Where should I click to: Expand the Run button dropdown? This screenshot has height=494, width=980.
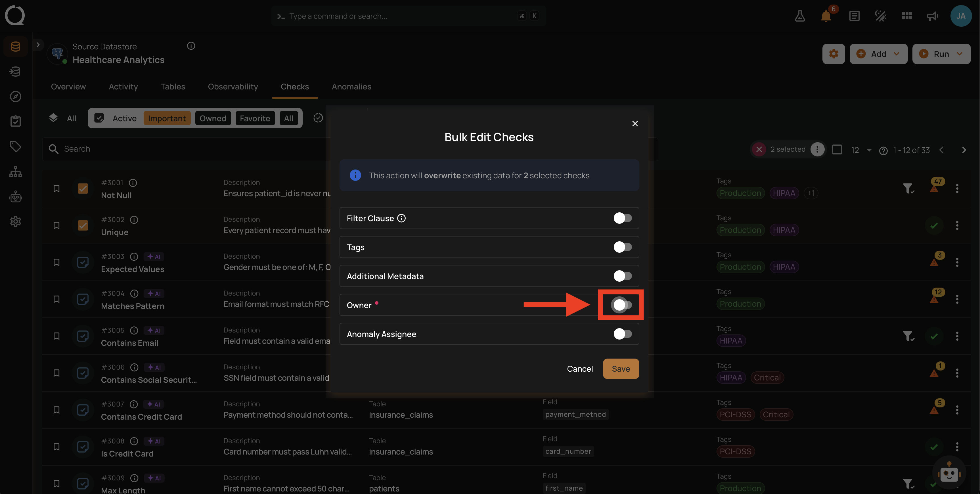pyautogui.click(x=960, y=54)
